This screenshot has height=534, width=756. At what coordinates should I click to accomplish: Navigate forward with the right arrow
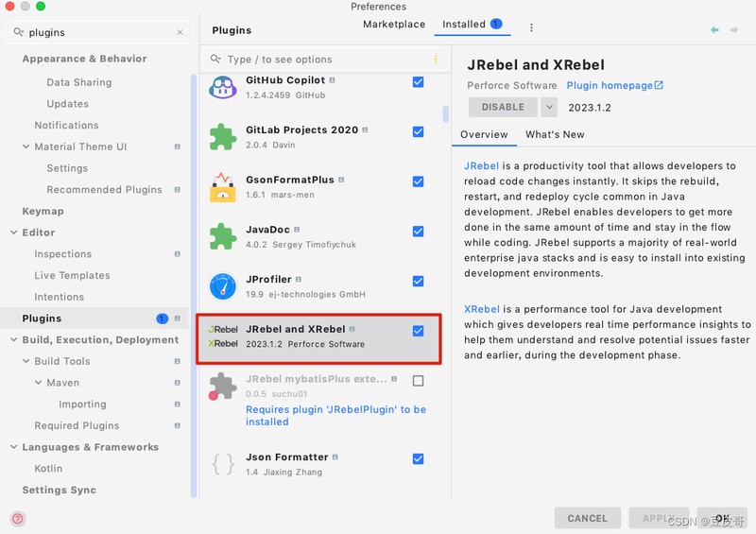point(734,30)
